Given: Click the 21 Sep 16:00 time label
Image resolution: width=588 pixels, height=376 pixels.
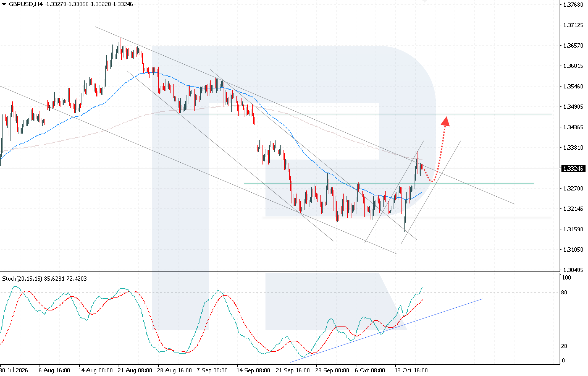Looking at the screenshot, I should pyautogui.click(x=293, y=370).
